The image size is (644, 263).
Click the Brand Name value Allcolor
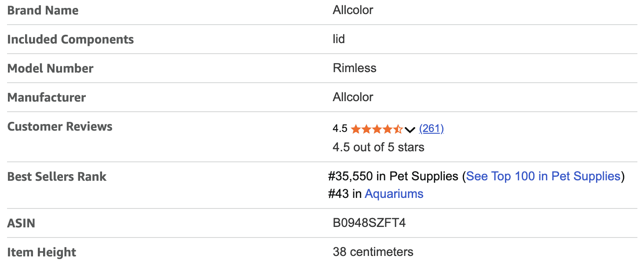(x=353, y=10)
